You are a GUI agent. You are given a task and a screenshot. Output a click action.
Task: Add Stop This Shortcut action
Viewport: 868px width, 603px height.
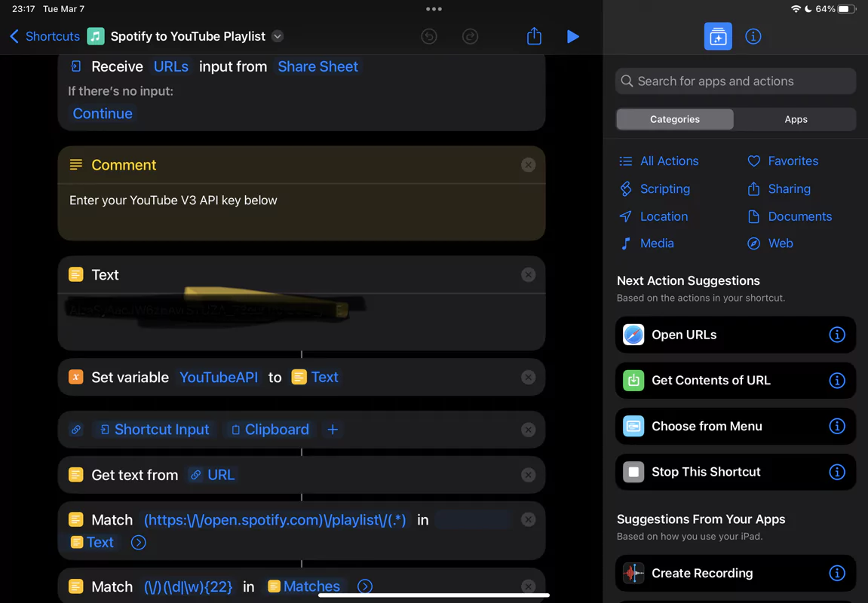click(x=735, y=472)
